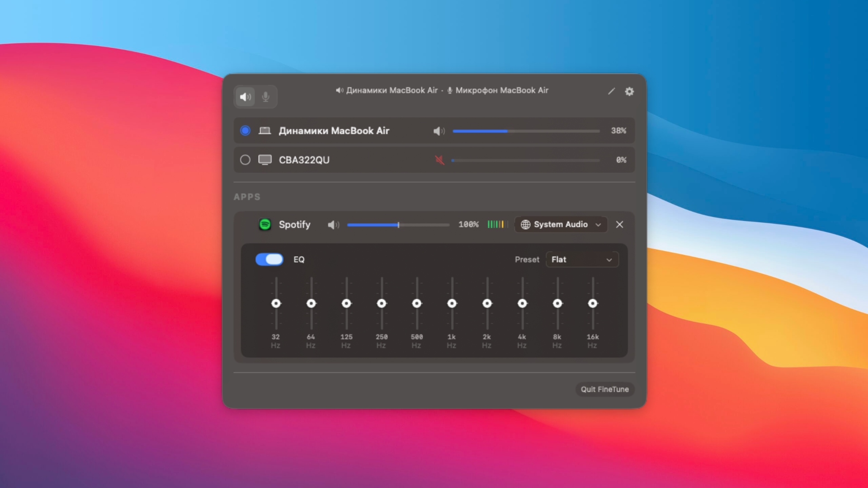868x488 pixels.
Task: Click the Spotify app icon
Action: 265,225
